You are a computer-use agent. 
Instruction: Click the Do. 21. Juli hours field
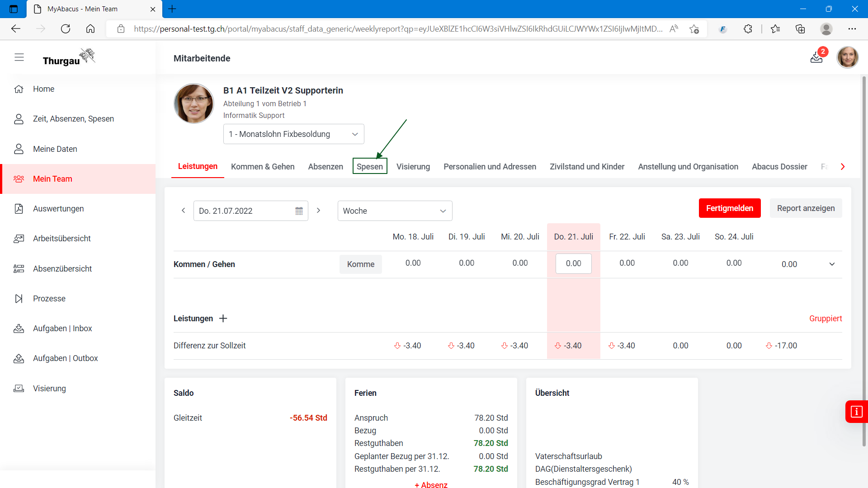coord(573,263)
